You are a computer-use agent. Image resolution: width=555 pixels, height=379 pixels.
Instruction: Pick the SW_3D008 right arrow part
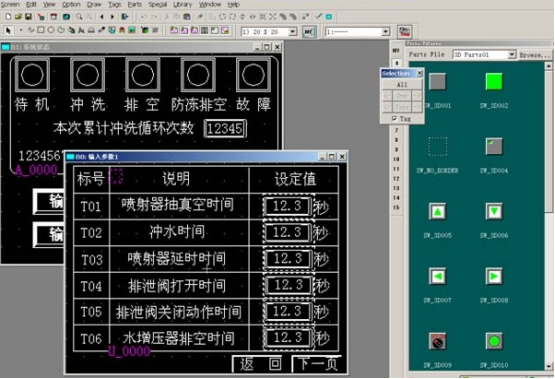point(494,276)
